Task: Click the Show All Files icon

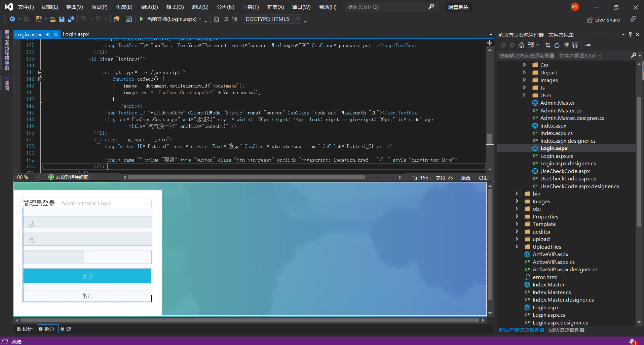Action: (575, 45)
